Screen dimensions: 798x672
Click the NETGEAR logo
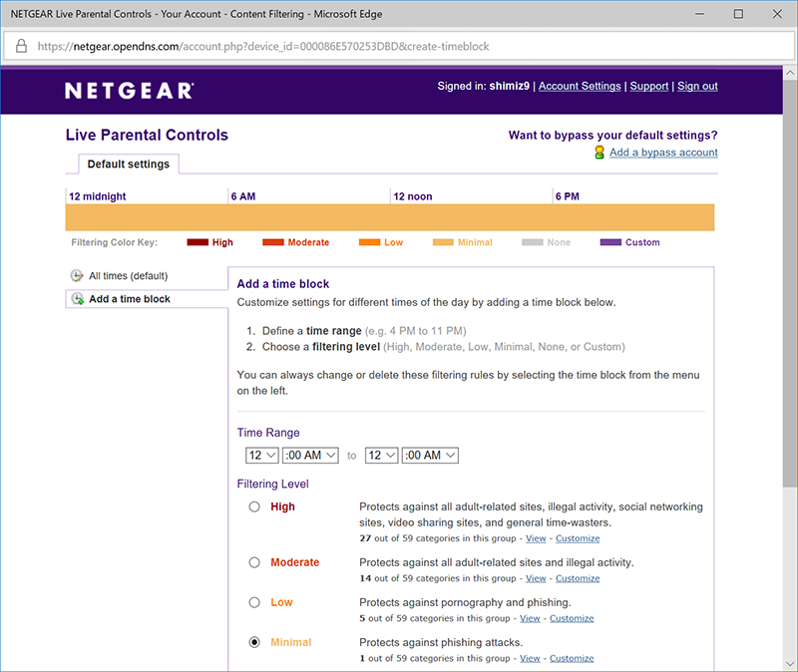tap(129, 90)
